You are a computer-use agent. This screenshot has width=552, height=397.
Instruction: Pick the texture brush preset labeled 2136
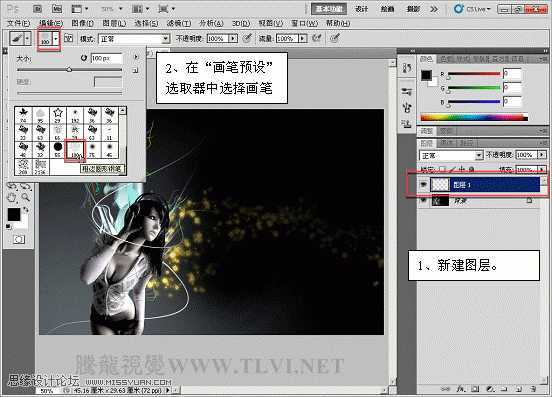tap(41, 166)
